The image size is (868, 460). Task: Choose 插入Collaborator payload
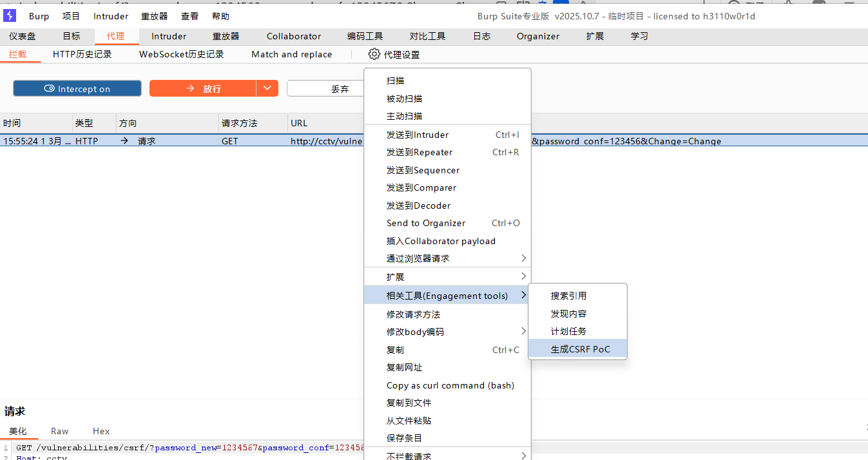[447, 241]
